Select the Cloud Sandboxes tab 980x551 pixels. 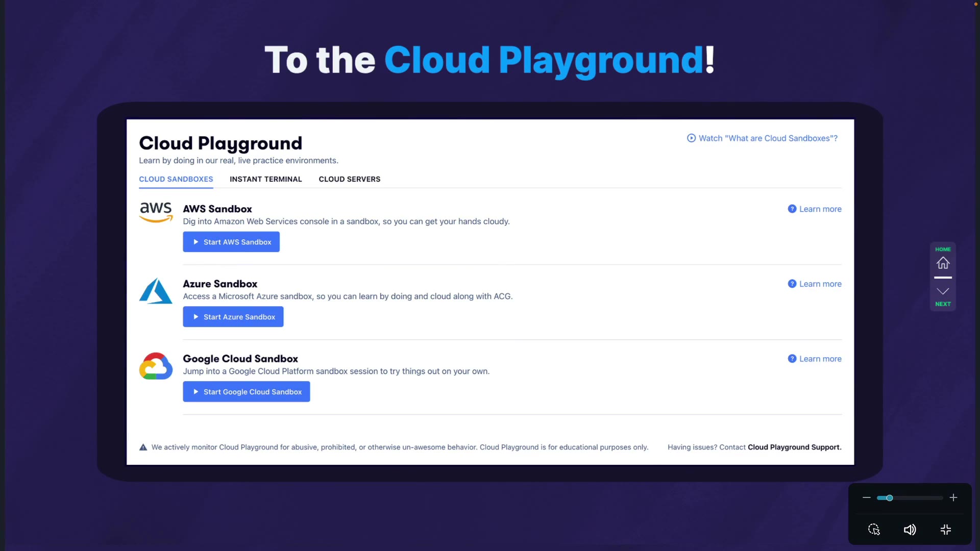point(176,179)
